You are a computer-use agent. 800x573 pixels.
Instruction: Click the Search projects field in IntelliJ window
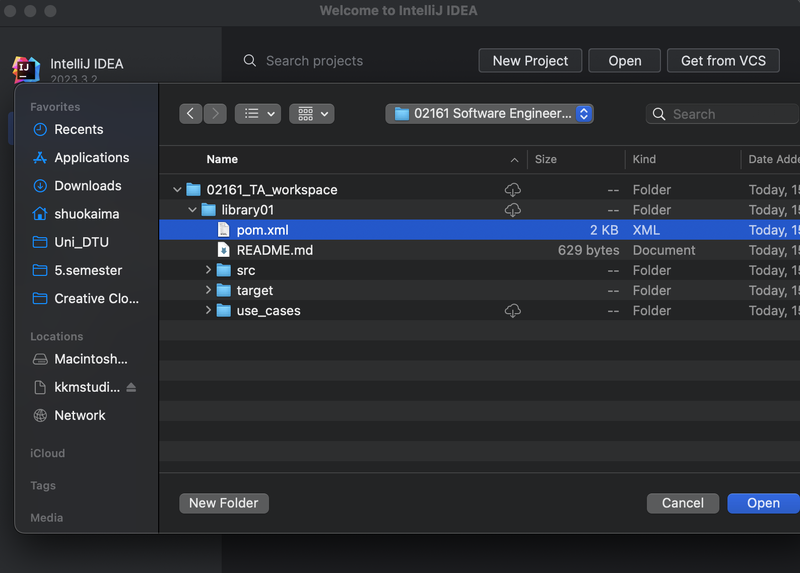click(x=314, y=61)
